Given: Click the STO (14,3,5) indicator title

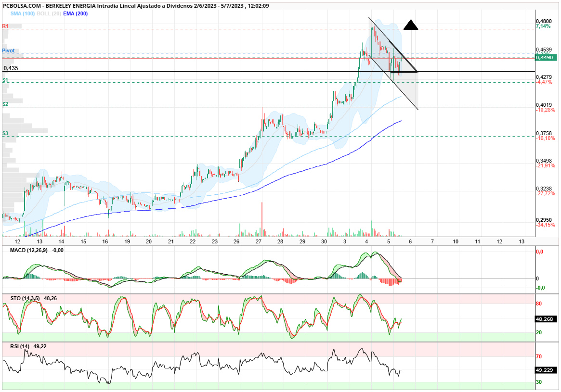Looking at the screenshot, I should pyautogui.click(x=25, y=298).
